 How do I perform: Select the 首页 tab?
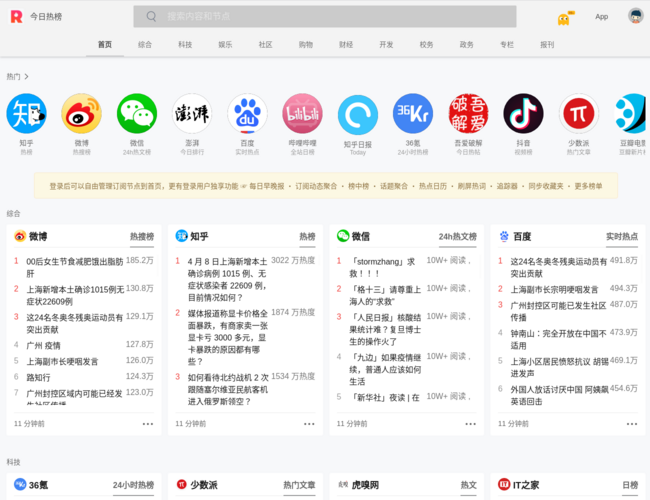click(x=105, y=44)
